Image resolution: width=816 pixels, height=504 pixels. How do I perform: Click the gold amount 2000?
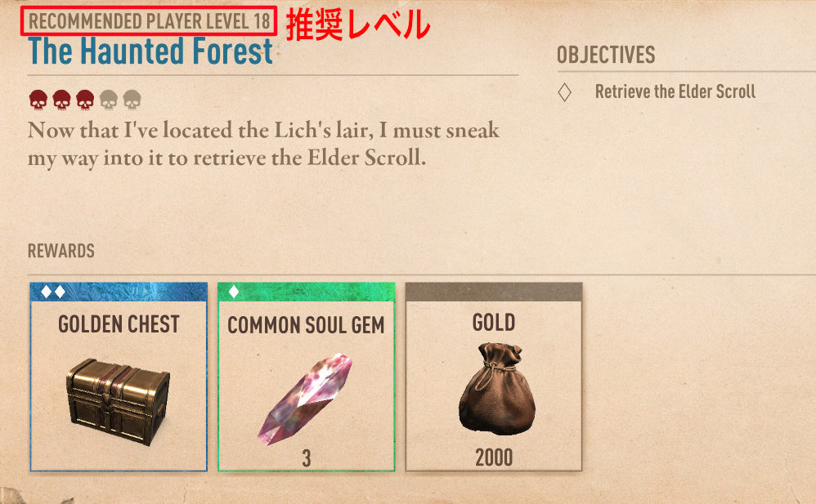[x=494, y=457]
